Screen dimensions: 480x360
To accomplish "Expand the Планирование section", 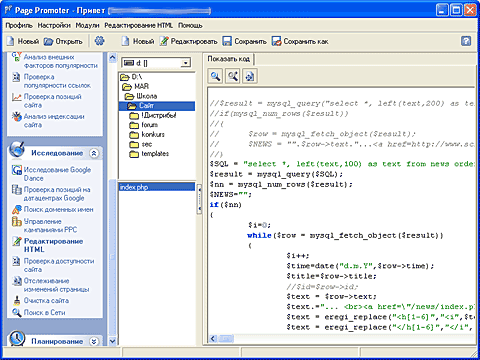I will [94, 341].
